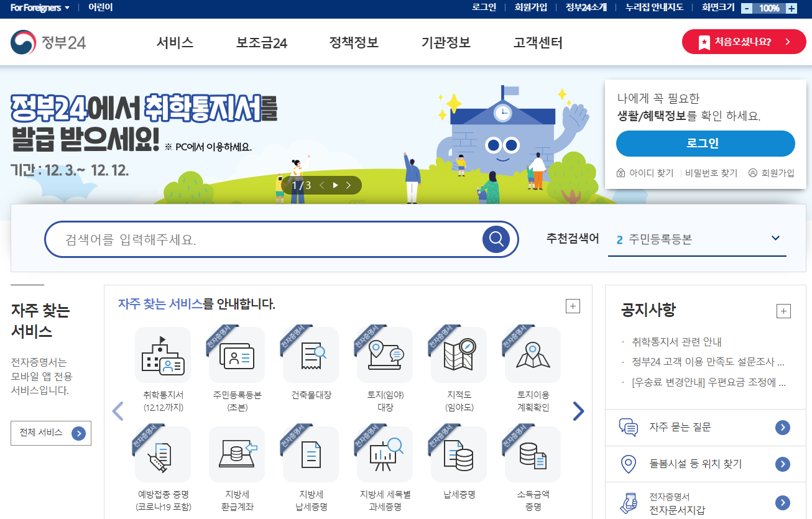
Task: Open the 정책정보 menu
Action: coord(354,43)
